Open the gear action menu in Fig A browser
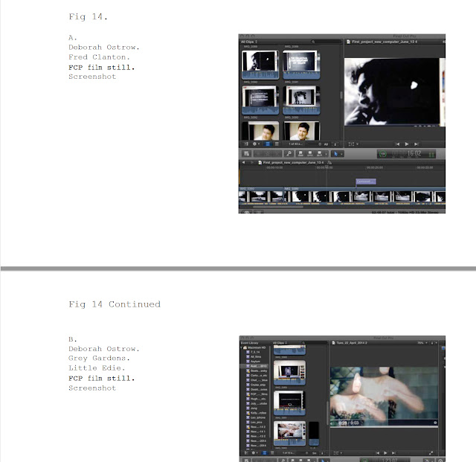This screenshot has width=476, height=462. point(255,144)
